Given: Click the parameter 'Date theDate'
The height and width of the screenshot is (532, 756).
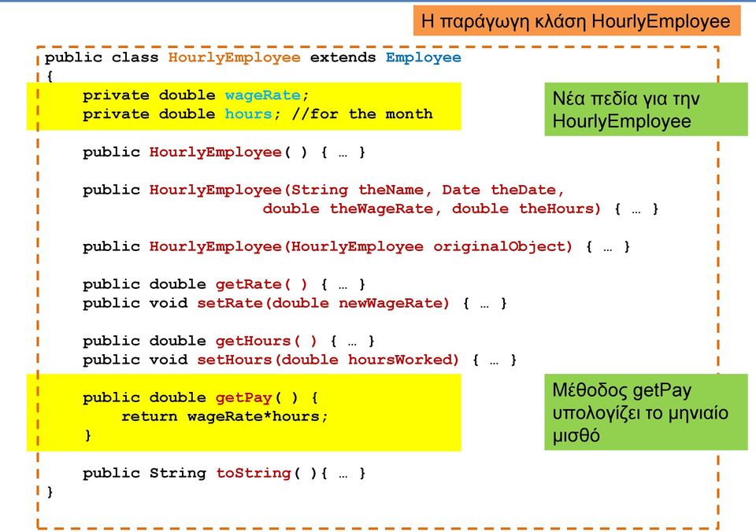Looking at the screenshot, I should 499,190.
